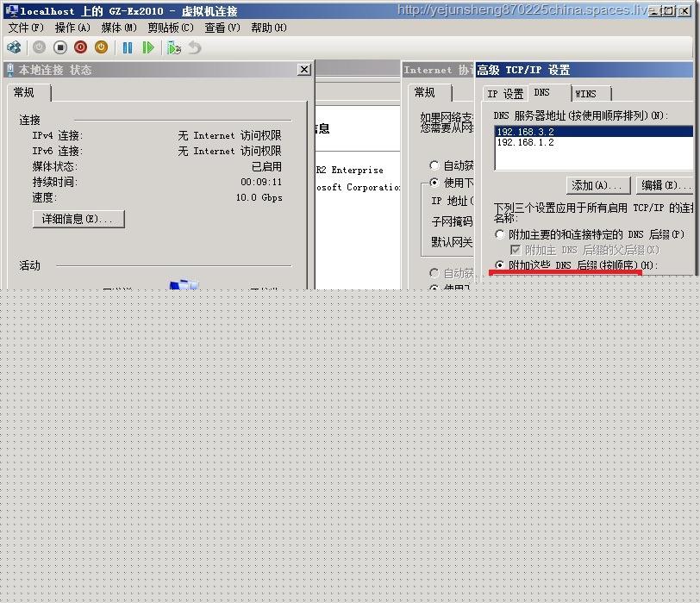Select the selected 使用下 IP address radio
The image size is (700, 603).
(x=434, y=182)
